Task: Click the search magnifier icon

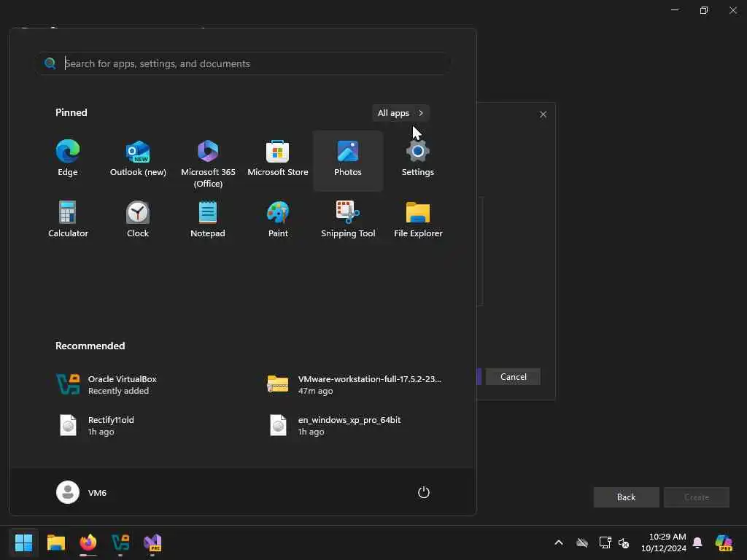Action: [x=50, y=63]
